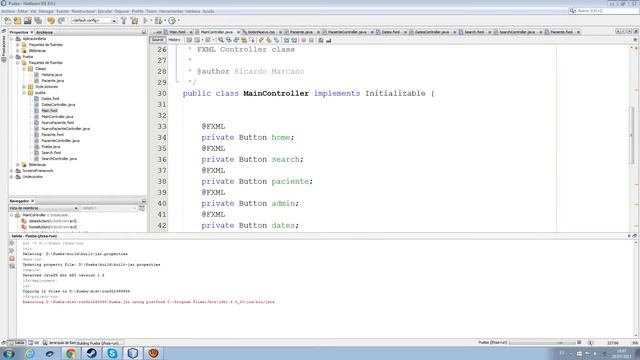The image size is (640, 360).
Task: Click the Open Project toolbar icon
Action: pyautogui.click(x=28, y=20)
